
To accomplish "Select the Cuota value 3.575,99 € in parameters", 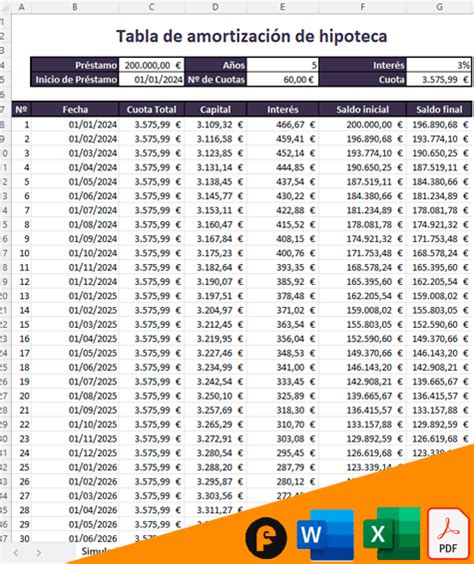I will [x=439, y=79].
